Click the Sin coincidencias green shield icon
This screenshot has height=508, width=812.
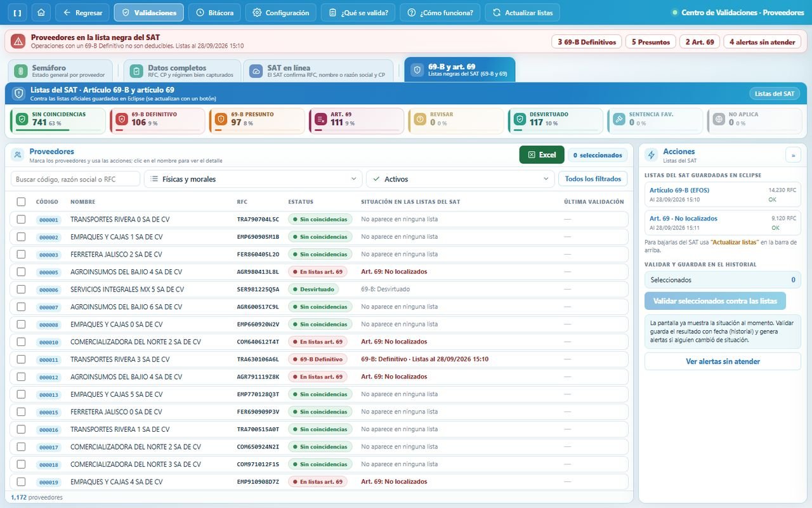pos(22,121)
